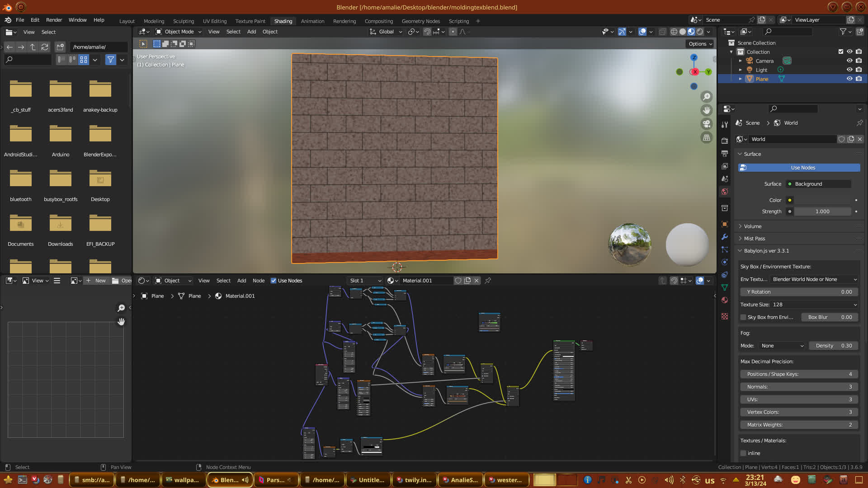Toggle the Use Nodes checkbox
This screenshot has height=488, width=868.
(274, 281)
